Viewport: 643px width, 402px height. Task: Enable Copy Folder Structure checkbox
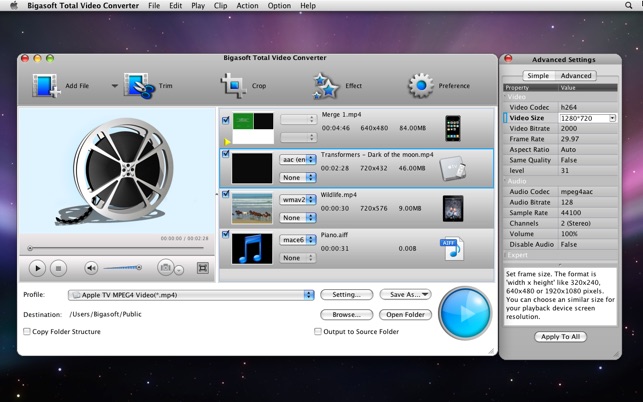point(27,332)
